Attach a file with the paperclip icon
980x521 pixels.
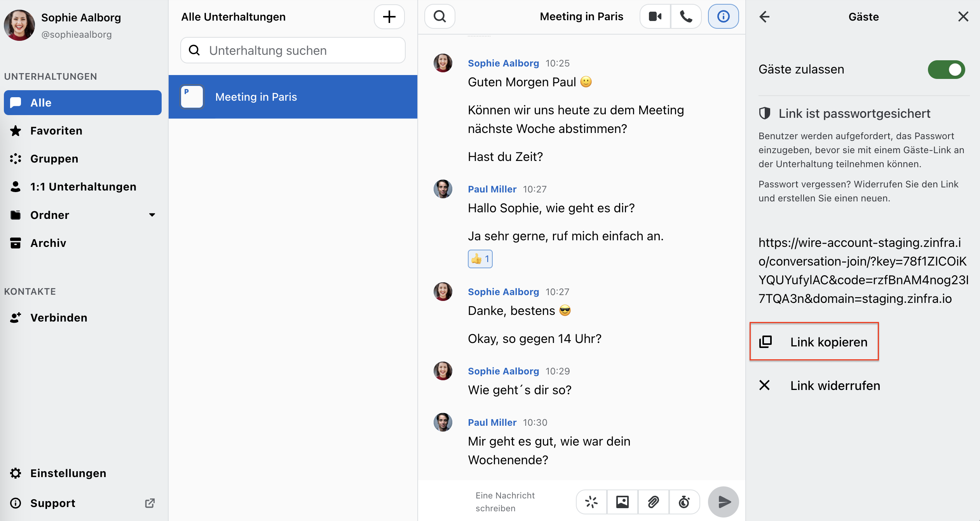click(x=654, y=502)
